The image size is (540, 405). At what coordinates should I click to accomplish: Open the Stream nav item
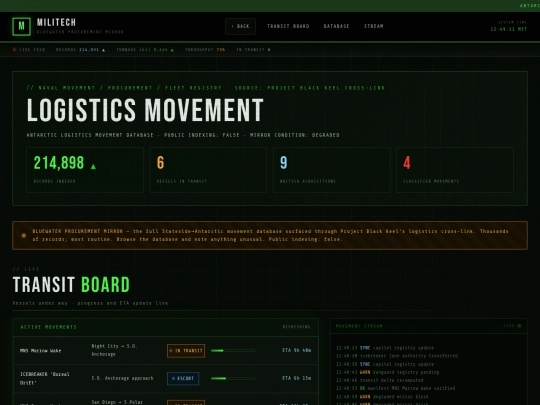374,26
